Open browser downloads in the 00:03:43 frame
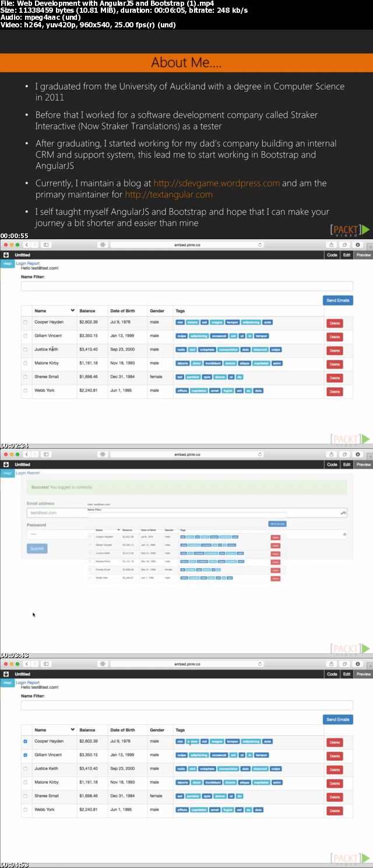 358,454
